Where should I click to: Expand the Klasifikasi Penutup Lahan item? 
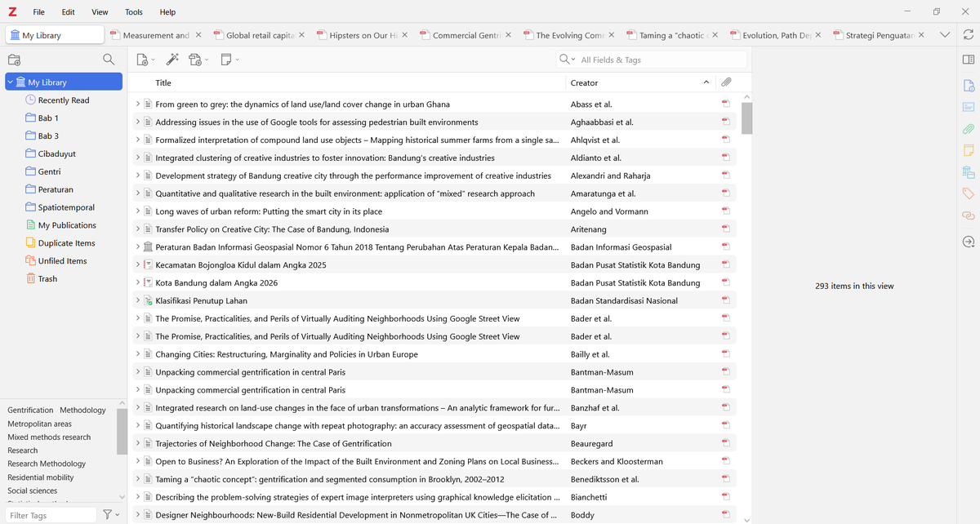(138, 301)
